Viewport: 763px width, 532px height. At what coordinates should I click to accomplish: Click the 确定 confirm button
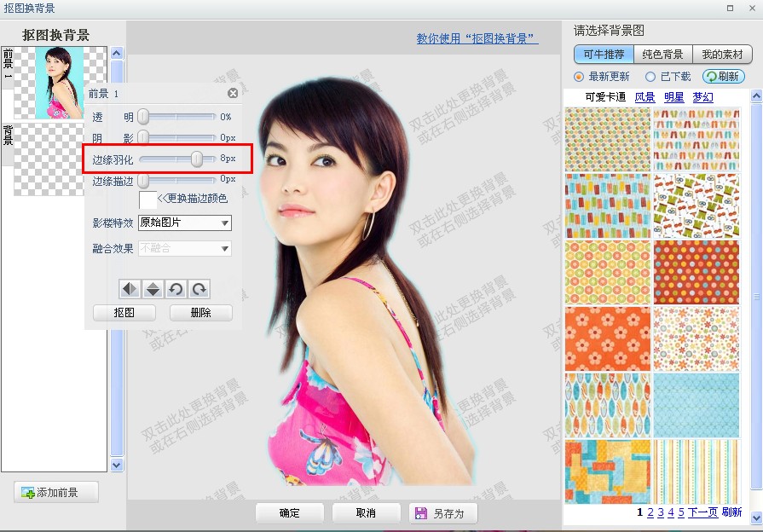[290, 513]
